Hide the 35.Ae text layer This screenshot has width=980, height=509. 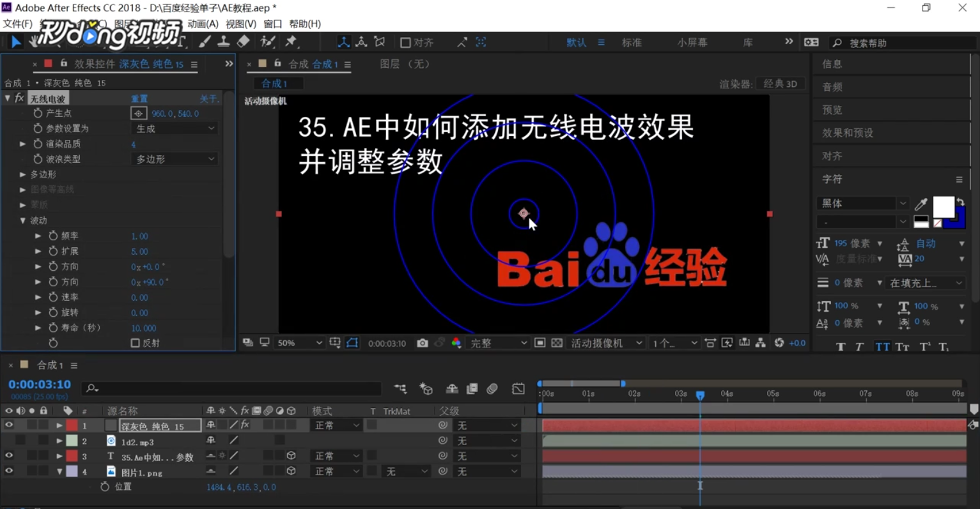tap(9, 456)
